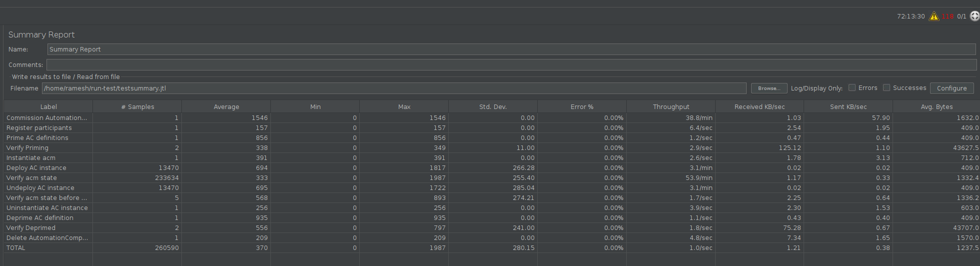Sort by the # Samples column header

pos(137,106)
